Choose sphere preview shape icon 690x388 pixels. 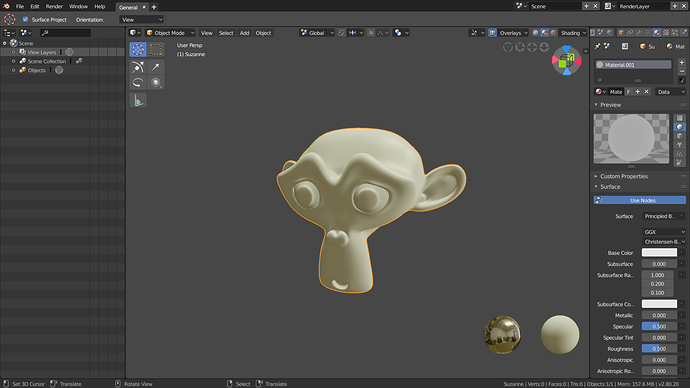point(679,127)
